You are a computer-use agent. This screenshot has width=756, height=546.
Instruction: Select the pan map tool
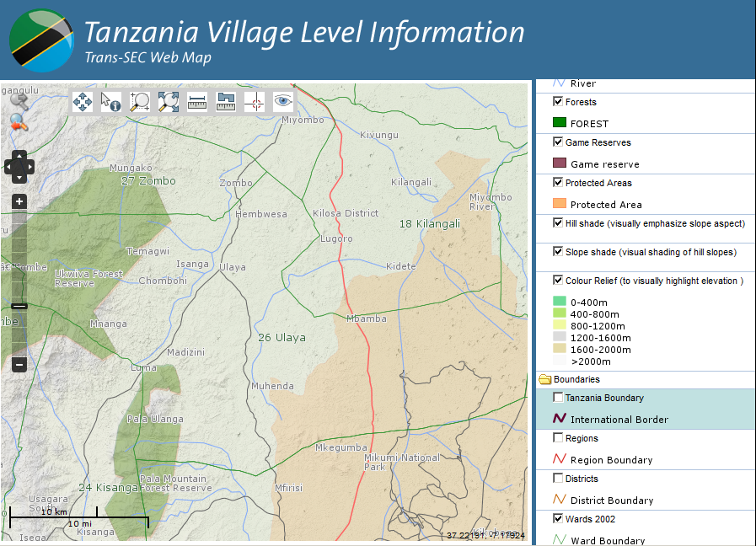click(x=83, y=102)
